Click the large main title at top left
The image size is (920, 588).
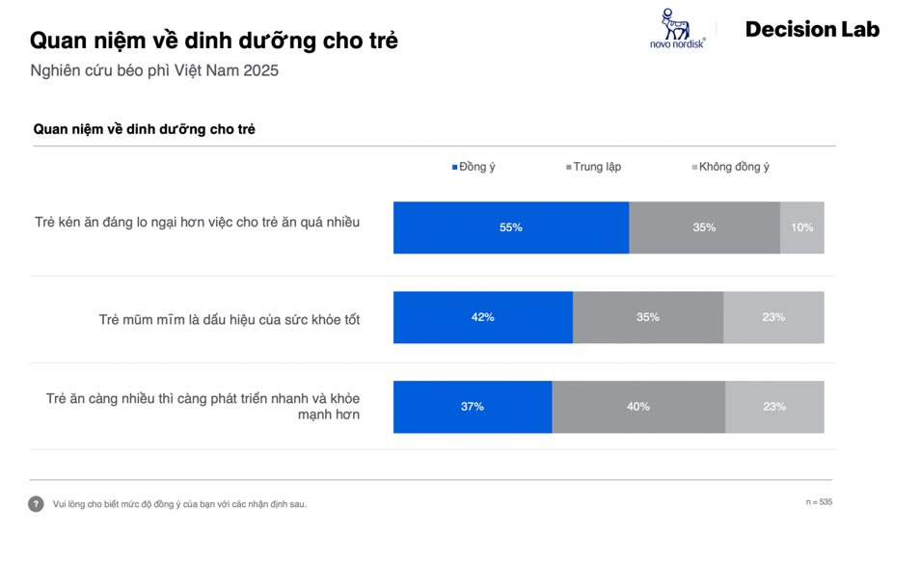click(213, 40)
